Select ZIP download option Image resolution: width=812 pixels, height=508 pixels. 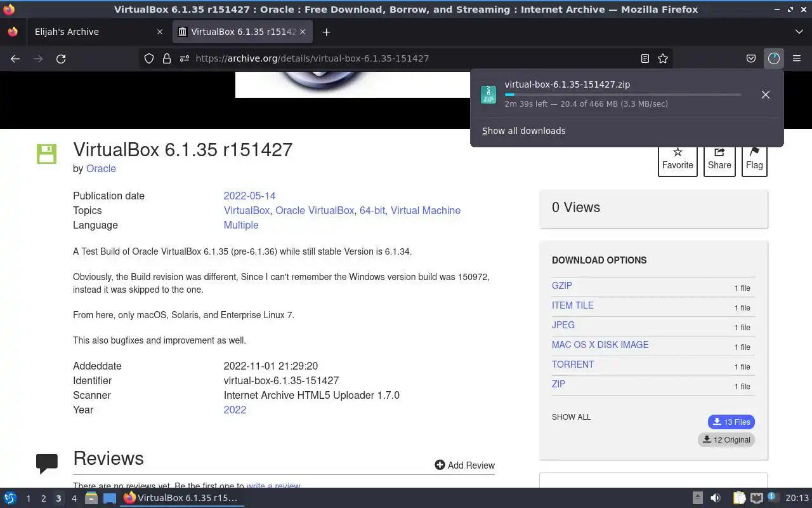(558, 384)
